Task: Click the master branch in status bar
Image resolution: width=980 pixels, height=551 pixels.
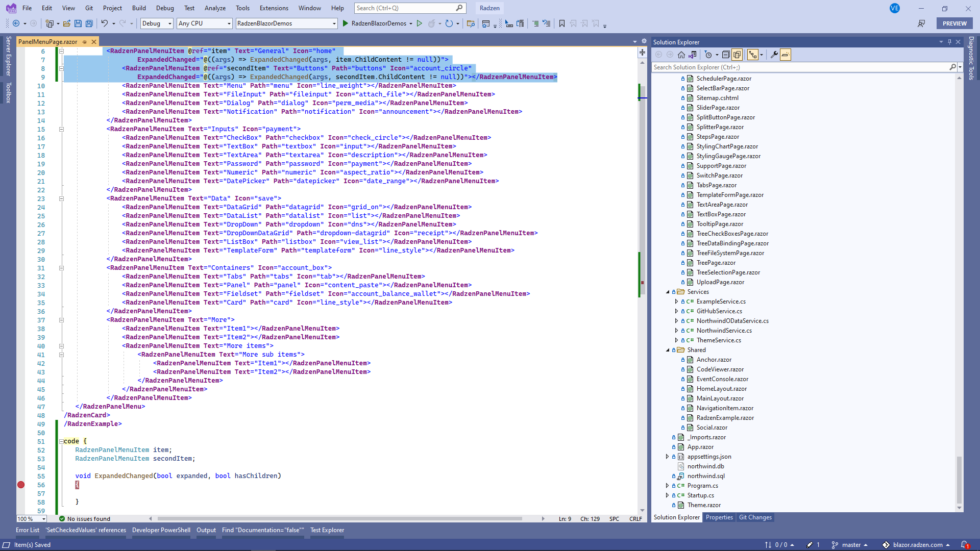Action: pyautogui.click(x=850, y=545)
